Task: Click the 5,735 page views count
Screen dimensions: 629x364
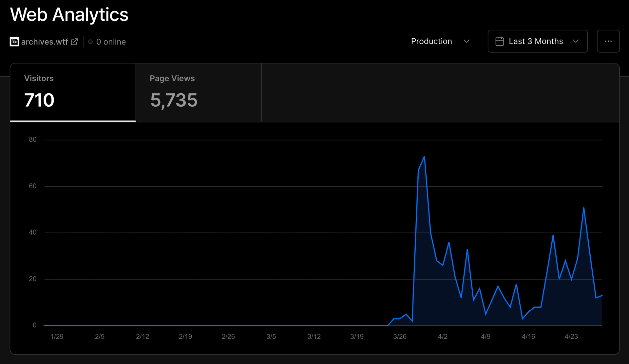Action: pyautogui.click(x=174, y=100)
